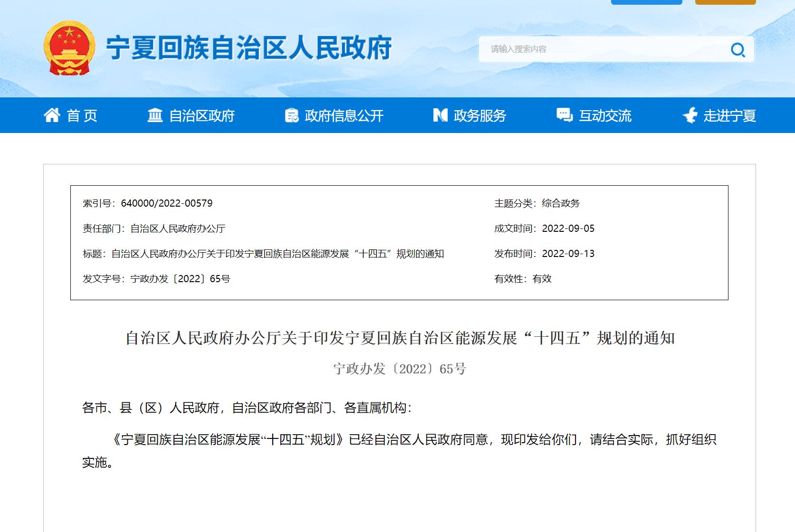Click the chat bubble icon beside 互动交流
This screenshot has height=532, width=795.
(x=564, y=115)
